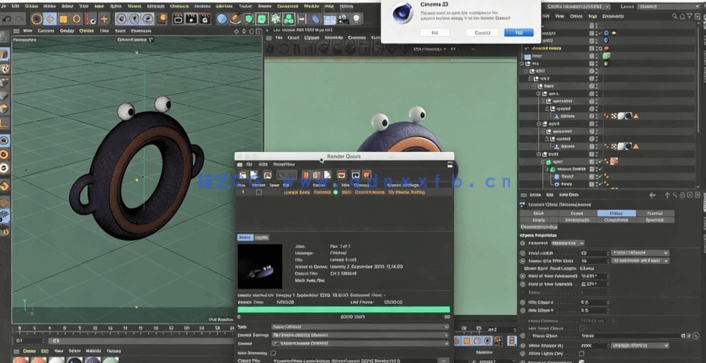Select the Spline Pen tool icon
This screenshot has width=706, height=363.
tap(235, 19)
